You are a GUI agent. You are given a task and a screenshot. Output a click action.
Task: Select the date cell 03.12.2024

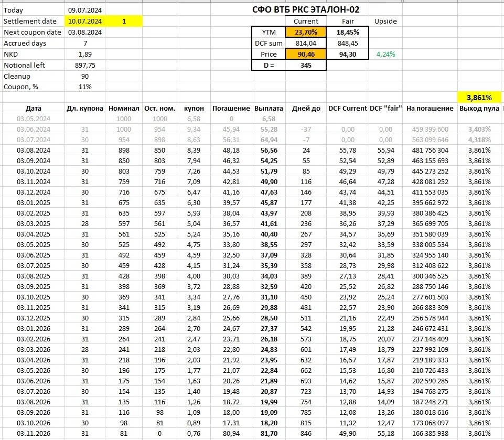[x=34, y=192]
